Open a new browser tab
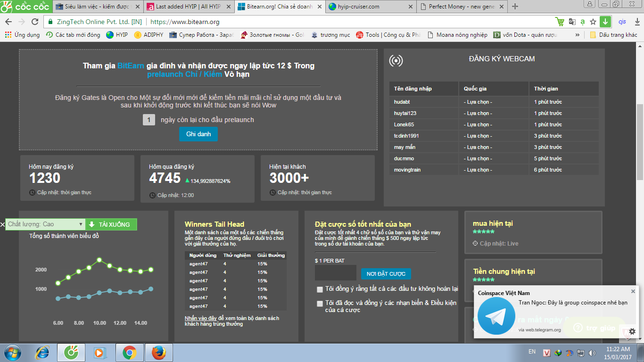 (x=515, y=7)
